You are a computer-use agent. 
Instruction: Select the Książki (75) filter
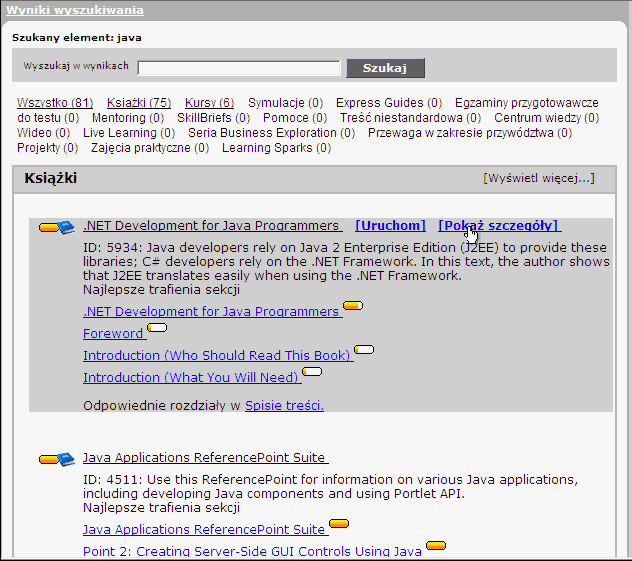[139, 103]
